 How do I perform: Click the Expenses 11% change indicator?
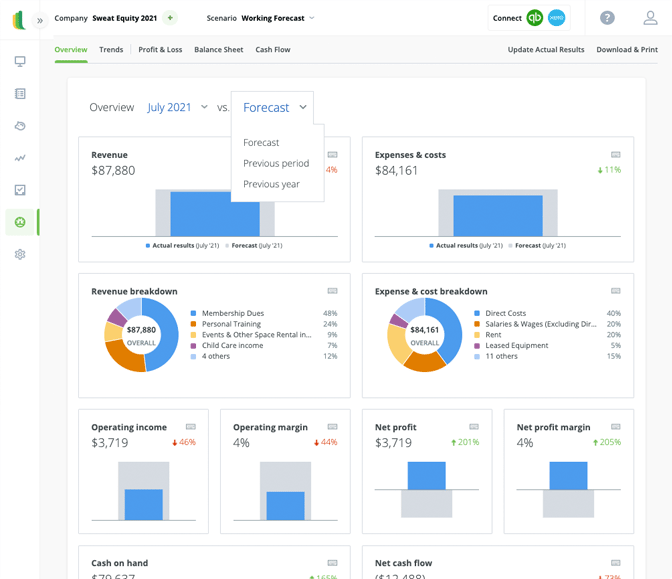[x=609, y=170]
